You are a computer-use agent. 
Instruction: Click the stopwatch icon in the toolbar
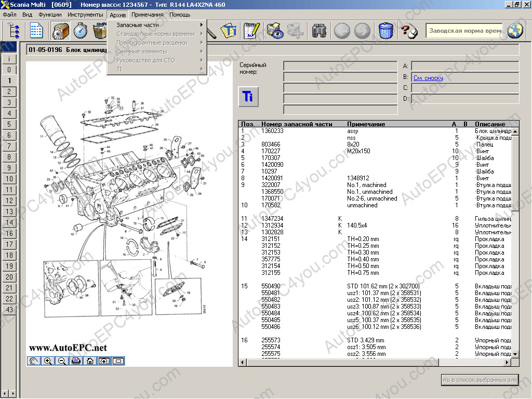pyautogui.click(x=79, y=31)
